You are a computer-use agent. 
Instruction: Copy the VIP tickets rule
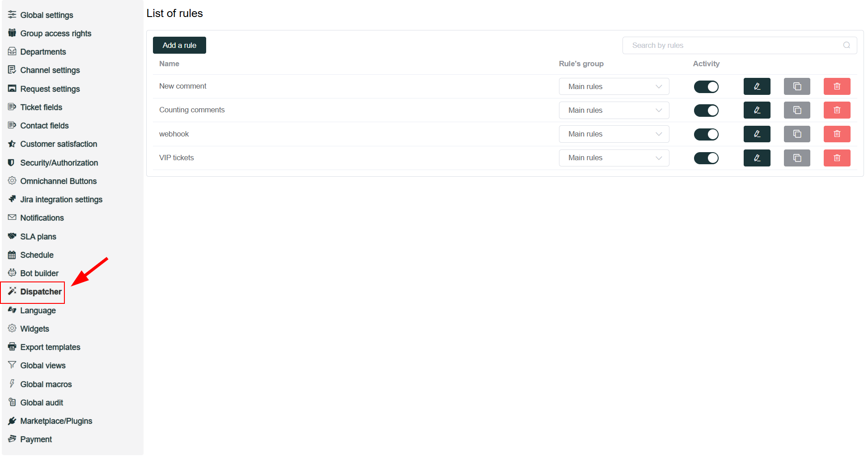point(797,158)
